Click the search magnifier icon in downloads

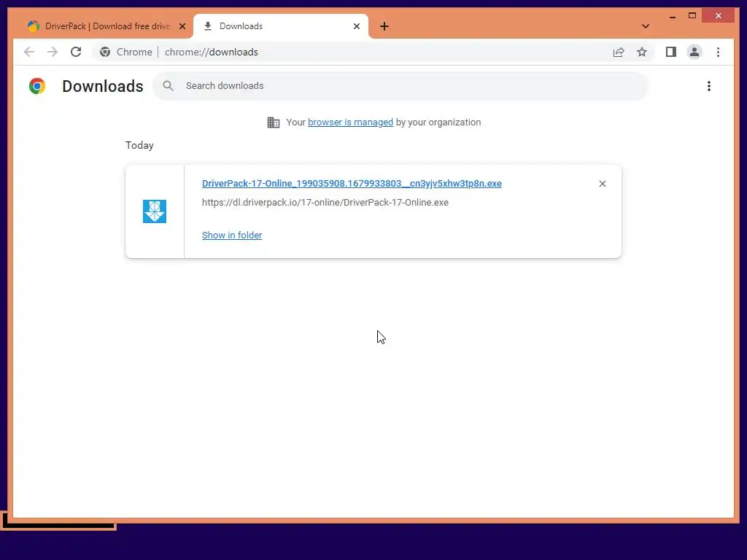(x=169, y=86)
